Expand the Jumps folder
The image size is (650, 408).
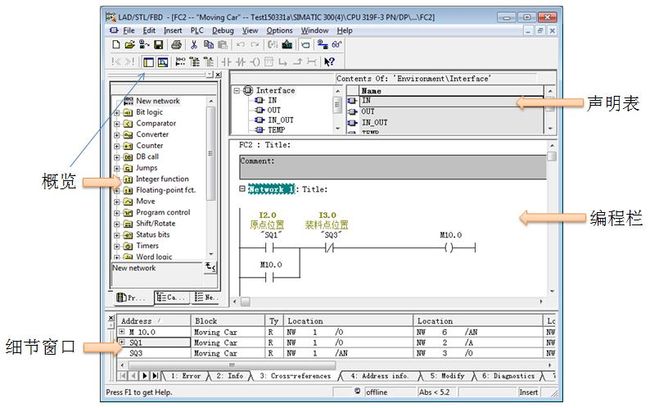[x=117, y=169]
